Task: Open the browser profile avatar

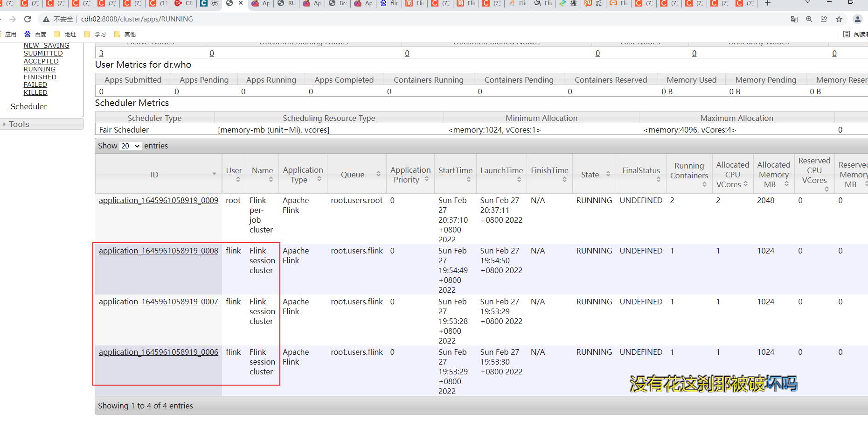Action: (x=857, y=19)
